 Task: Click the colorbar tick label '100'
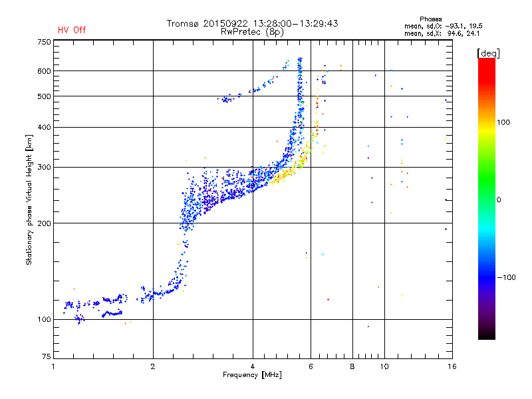point(503,122)
